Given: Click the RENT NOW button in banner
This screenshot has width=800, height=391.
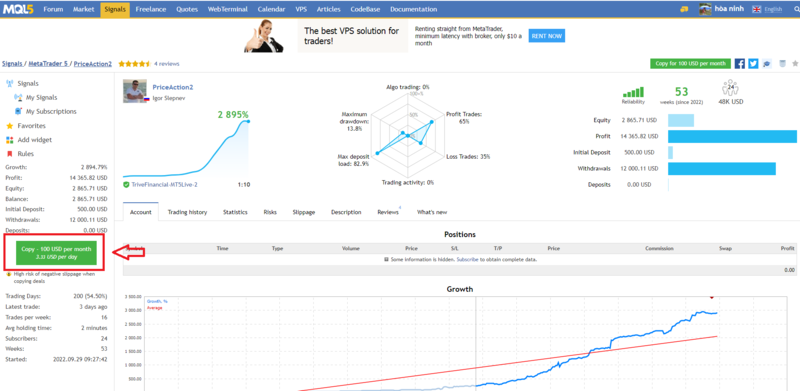Looking at the screenshot, I should coord(546,36).
